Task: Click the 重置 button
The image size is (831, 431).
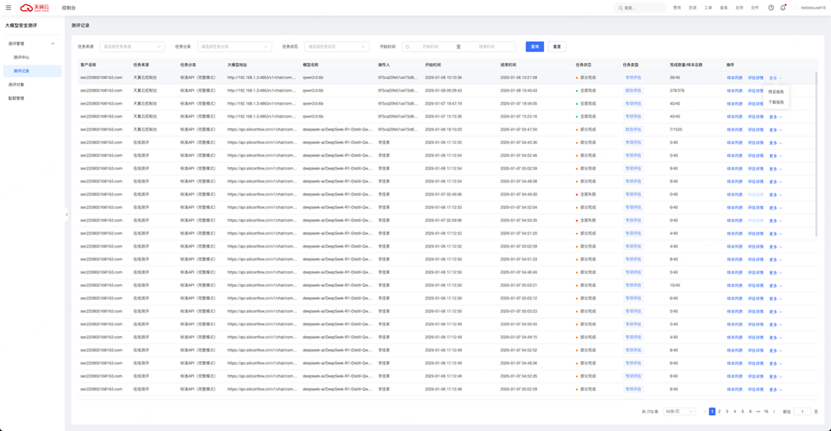Action: pyautogui.click(x=557, y=46)
